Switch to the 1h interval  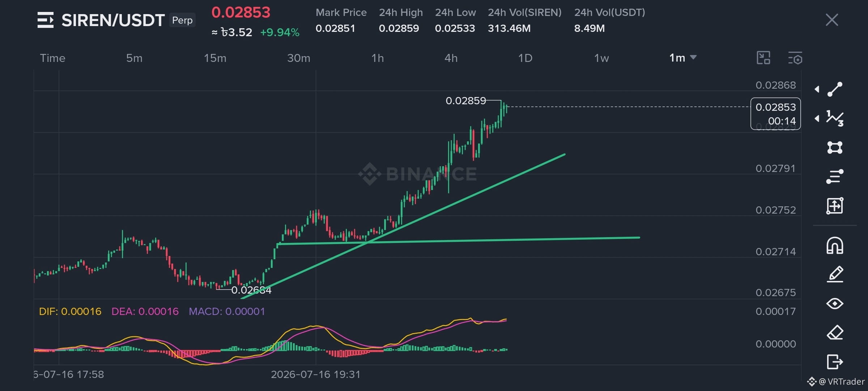pyautogui.click(x=378, y=58)
